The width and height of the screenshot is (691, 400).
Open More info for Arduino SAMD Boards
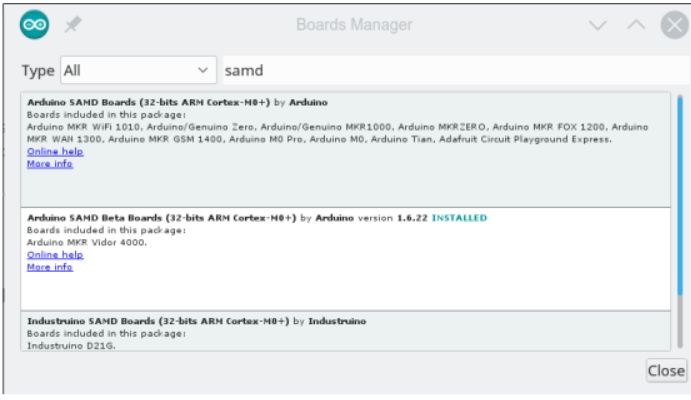coord(50,164)
